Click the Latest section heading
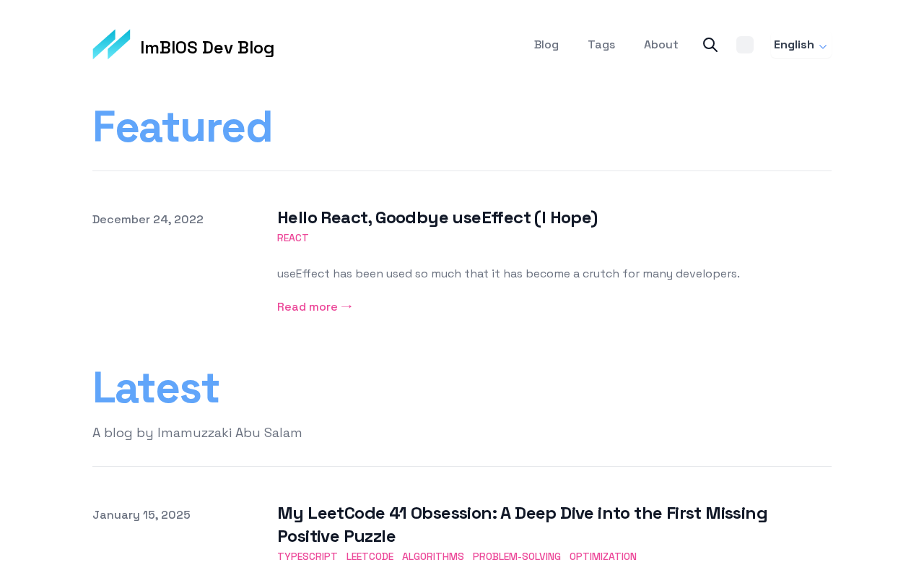This screenshot has width=924, height=578. (156, 388)
